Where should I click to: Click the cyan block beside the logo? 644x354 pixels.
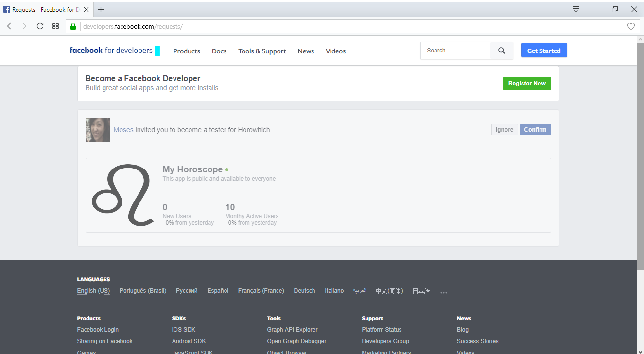(157, 51)
